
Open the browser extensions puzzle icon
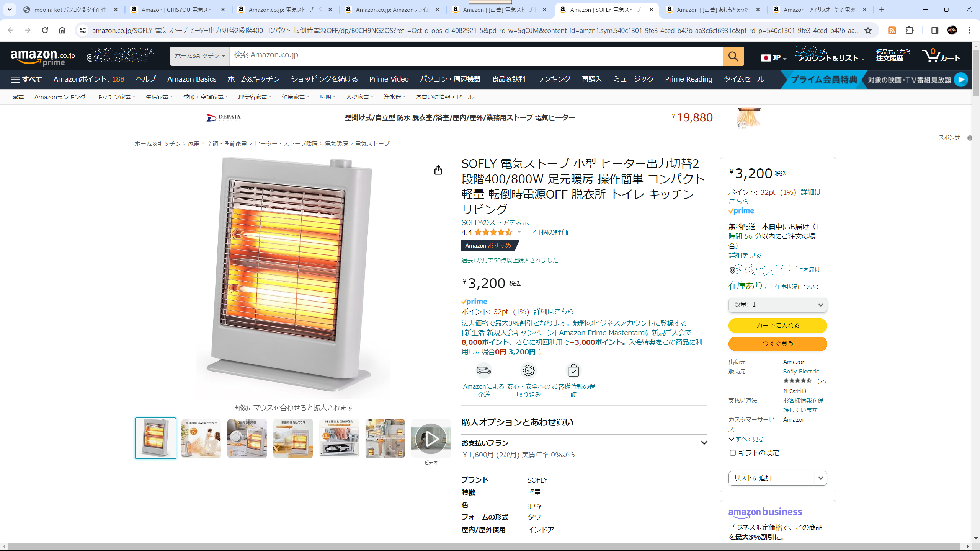coord(910,30)
